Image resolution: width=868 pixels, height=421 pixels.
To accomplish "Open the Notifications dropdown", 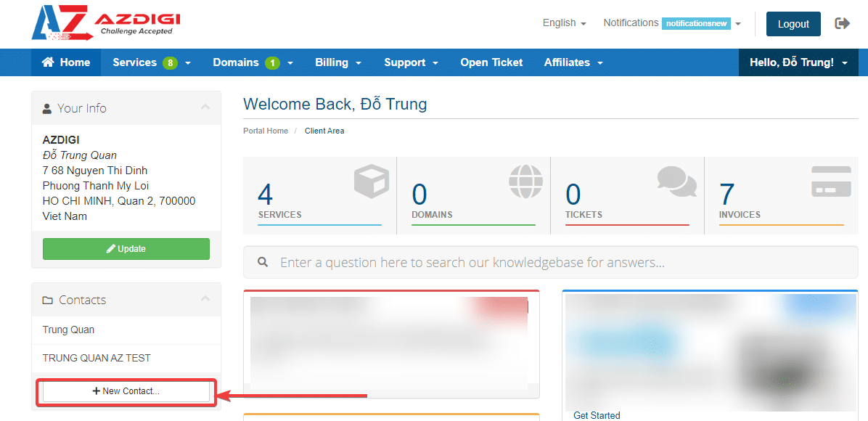I will pos(671,23).
